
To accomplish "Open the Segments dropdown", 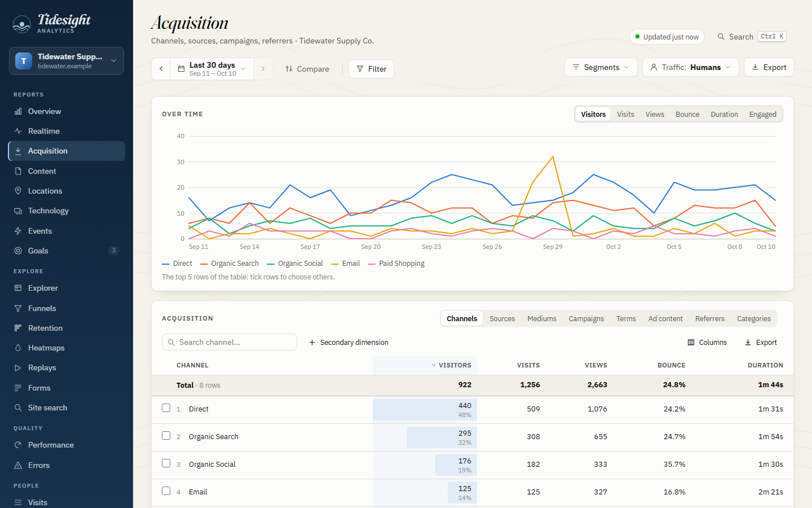I will click(x=601, y=67).
